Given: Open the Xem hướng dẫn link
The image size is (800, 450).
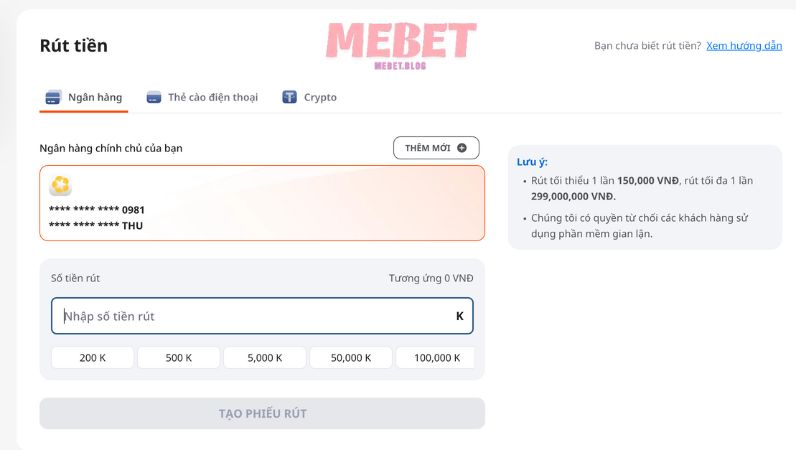Looking at the screenshot, I should point(744,46).
